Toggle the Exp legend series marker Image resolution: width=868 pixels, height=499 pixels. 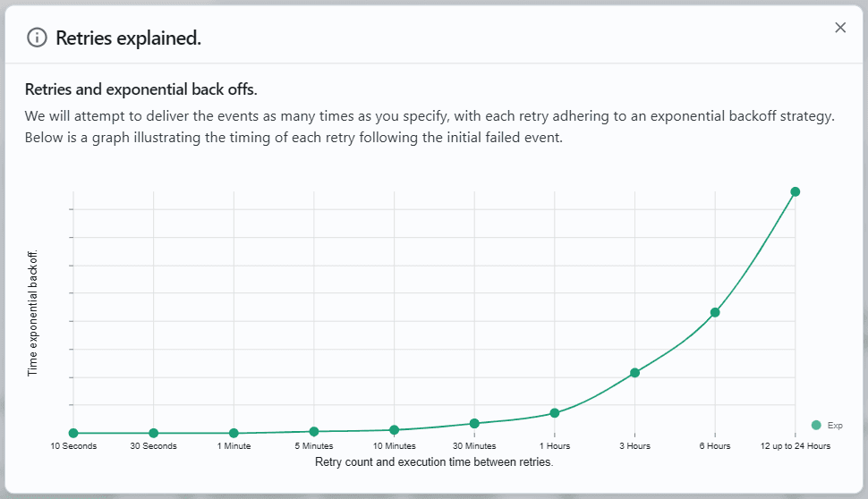click(x=816, y=426)
